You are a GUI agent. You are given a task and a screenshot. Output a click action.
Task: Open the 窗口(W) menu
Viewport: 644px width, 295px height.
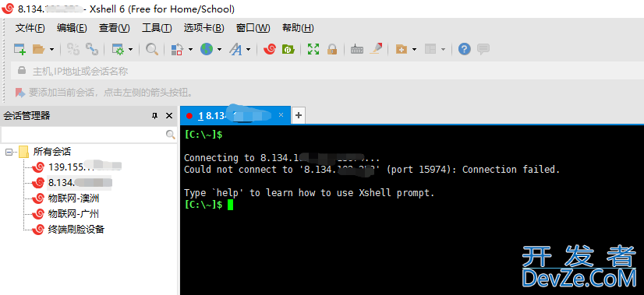pyautogui.click(x=253, y=28)
